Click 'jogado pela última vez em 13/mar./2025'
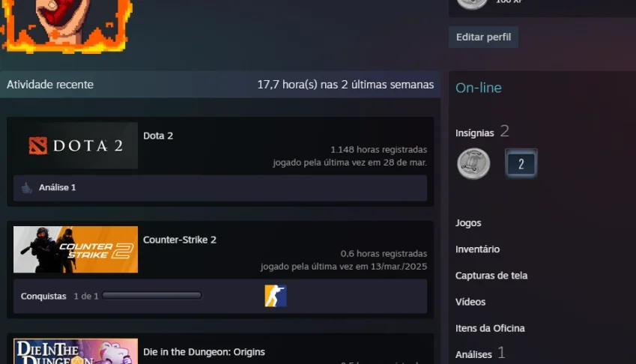 coord(344,267)
